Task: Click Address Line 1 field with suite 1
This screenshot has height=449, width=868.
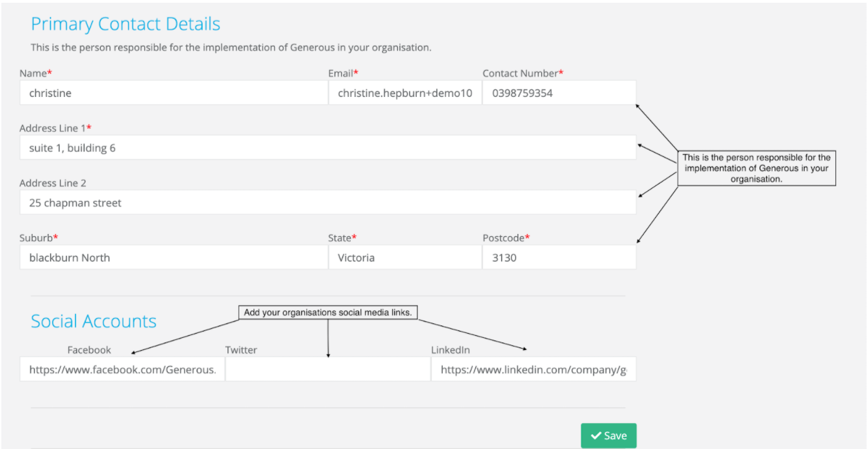Action: pyautogui.click(x=328, y=147)
